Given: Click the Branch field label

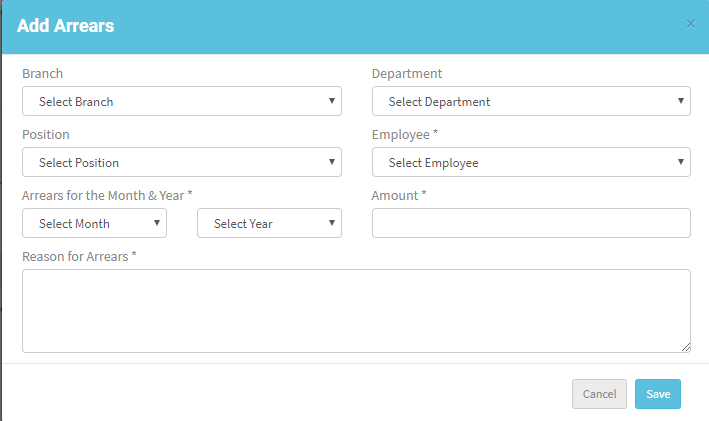Looking at the screenshot, I should tap(43, 74).
